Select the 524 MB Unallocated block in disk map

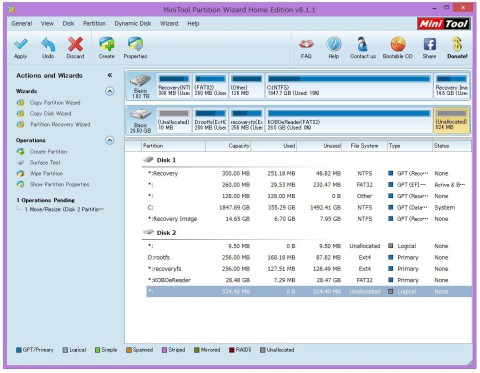point(452,121)
